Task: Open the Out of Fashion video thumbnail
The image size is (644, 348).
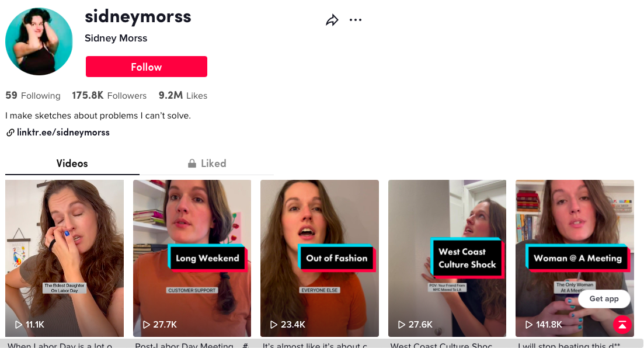Action: click(319, 258)
